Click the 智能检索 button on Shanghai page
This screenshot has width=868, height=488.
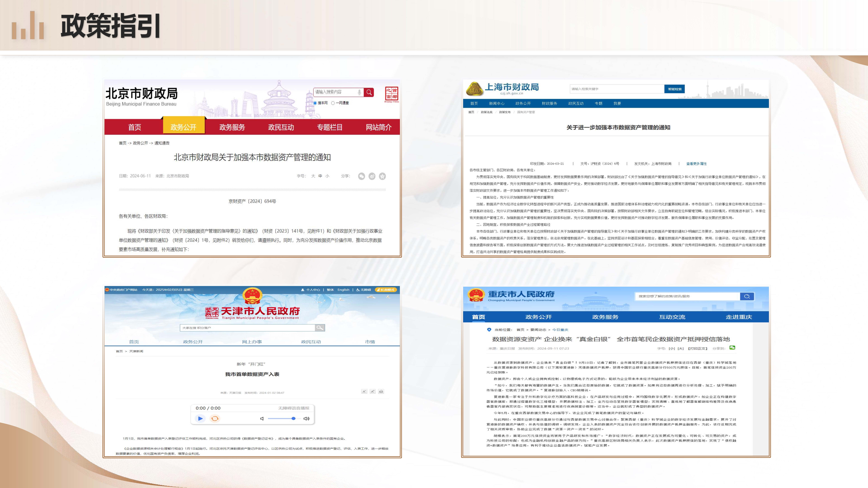click(675, 89)
